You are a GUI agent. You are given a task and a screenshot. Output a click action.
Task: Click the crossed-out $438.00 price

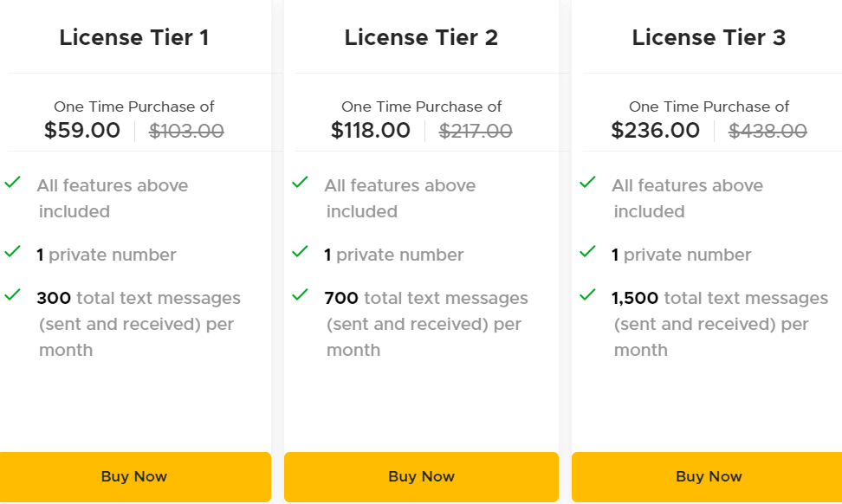coord(768,132)
